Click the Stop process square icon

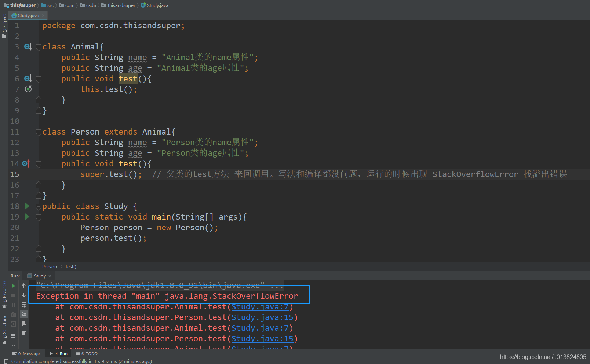(x=13, y=295)
